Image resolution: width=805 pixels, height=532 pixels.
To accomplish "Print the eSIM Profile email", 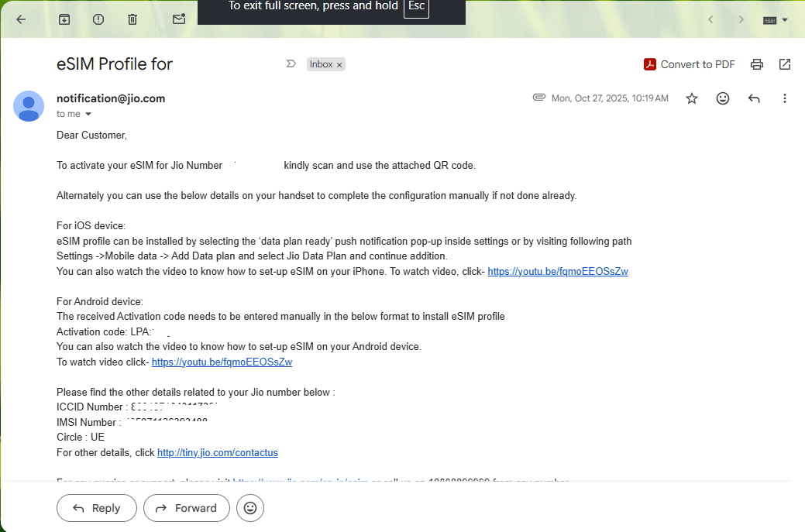I will pos(757,64).
